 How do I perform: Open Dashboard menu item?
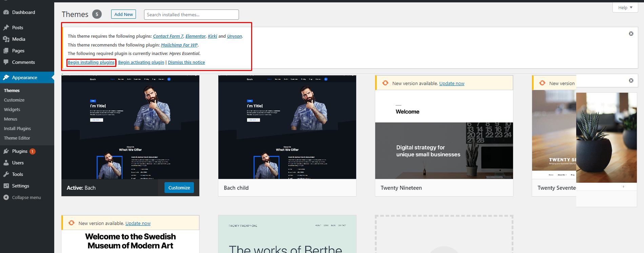27,12
